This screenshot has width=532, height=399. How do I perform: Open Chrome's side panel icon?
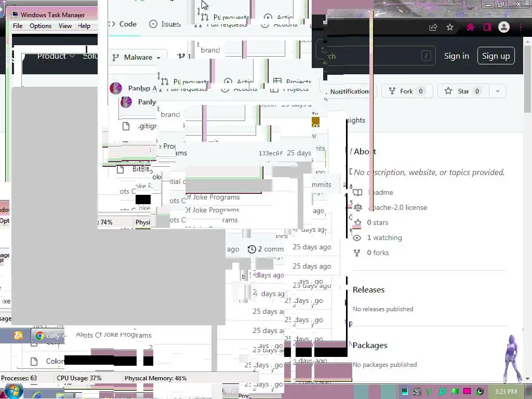487,27
